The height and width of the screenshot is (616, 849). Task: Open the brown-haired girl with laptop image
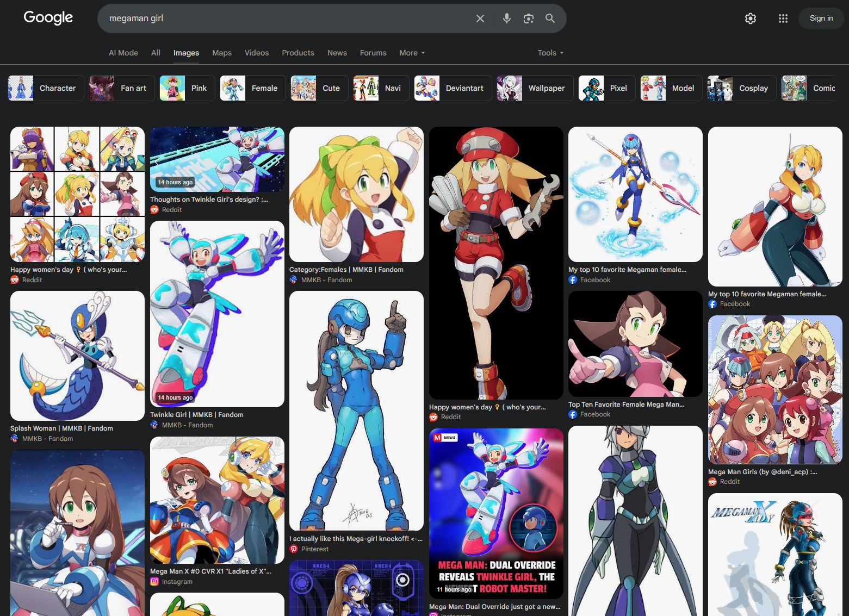(x=78, y=533)
